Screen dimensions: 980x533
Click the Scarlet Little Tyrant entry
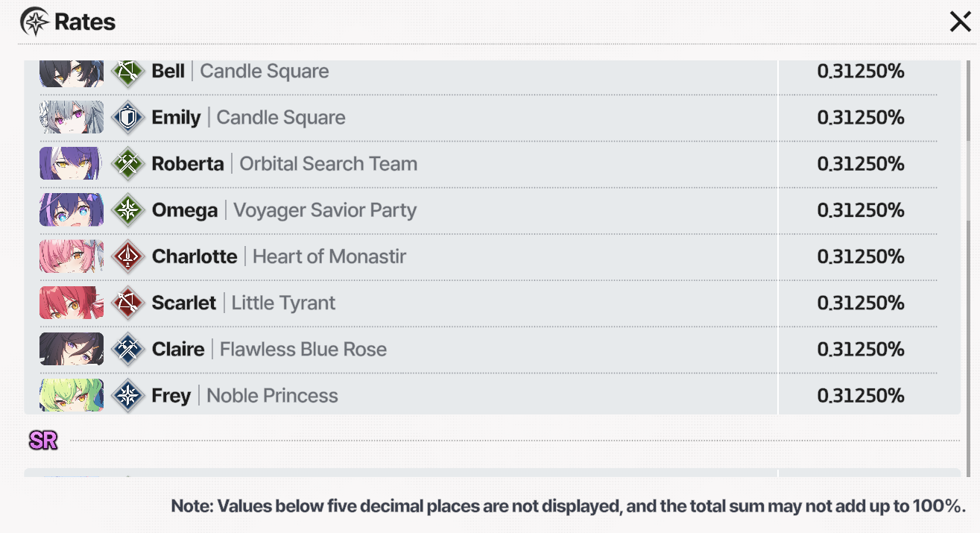pyautogui.click(x=244, y=303)
